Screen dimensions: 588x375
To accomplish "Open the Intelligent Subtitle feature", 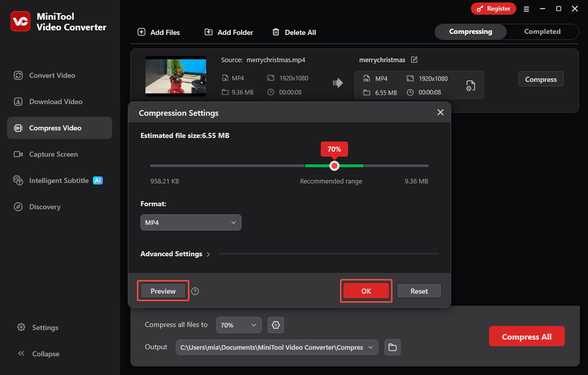I will click(x=59, y=180).
